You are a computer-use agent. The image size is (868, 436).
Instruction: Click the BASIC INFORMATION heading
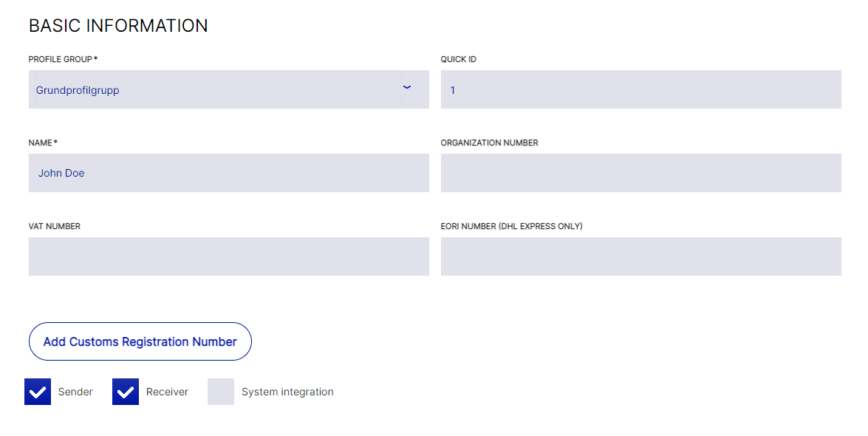118,25
